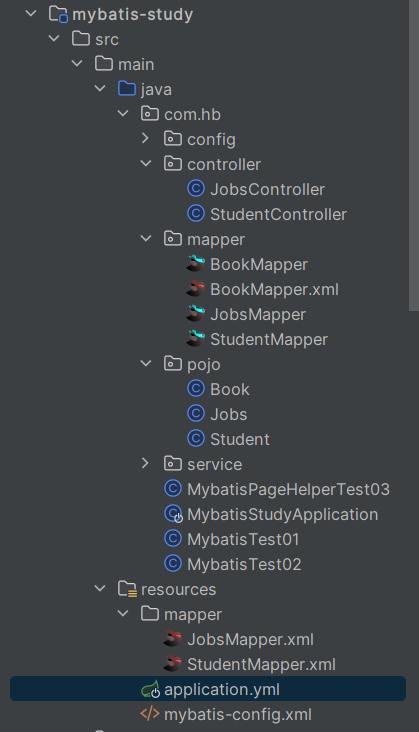Image resolution: width=419 pixels, height=732 pixels.
Task: Click the config package icon
Action: (x=172, y=138)
